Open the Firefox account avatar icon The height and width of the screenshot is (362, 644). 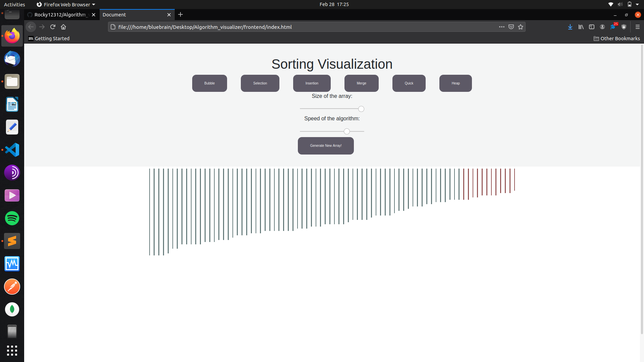(602, 27)
